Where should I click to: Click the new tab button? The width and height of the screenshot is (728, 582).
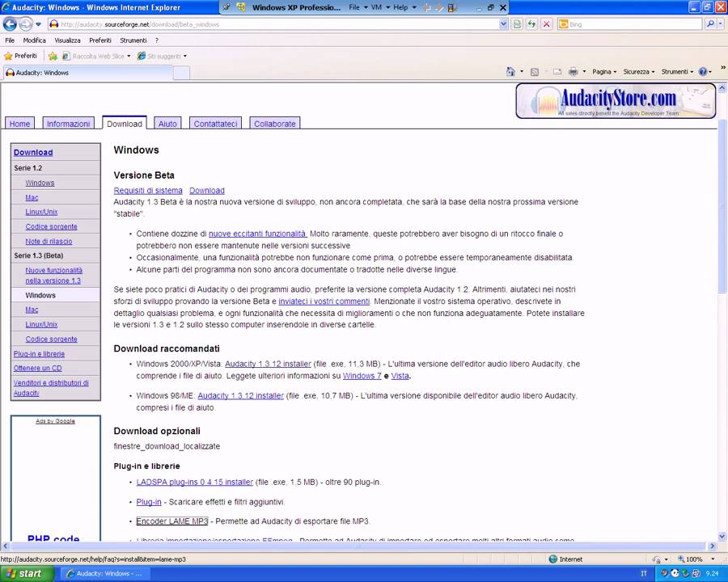click(x=181, y=73)
